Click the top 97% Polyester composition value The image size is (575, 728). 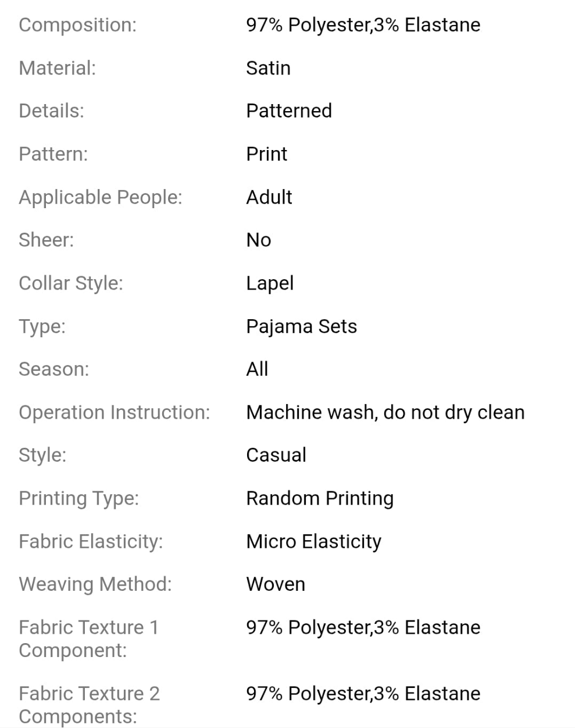click(363, 25)
